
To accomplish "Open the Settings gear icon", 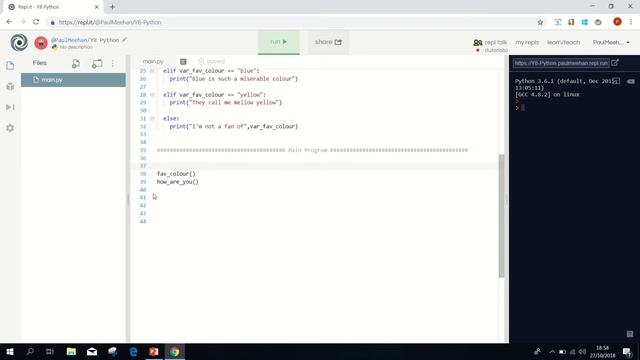I will click(10, 128).
